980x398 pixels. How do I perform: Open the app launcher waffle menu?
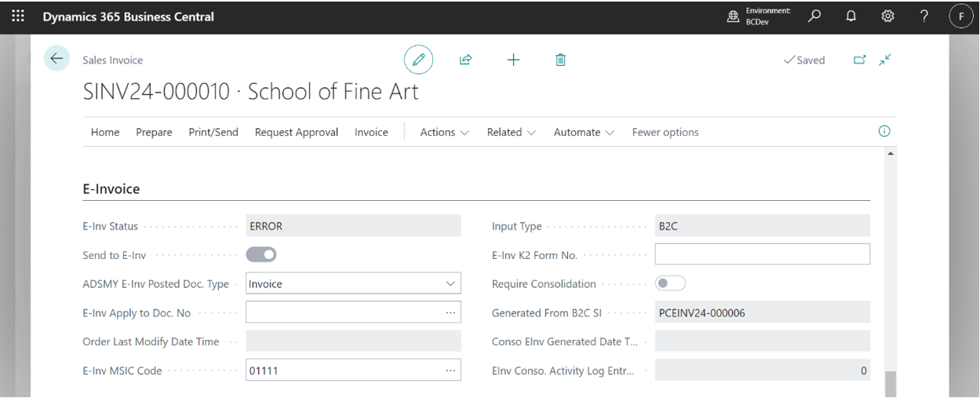18,16
